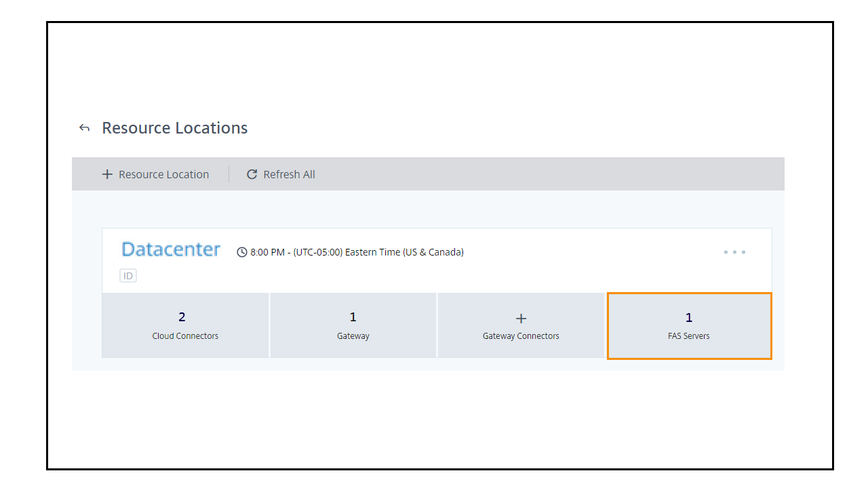Viewport: 868px width, 488px height.
Task: Click the plus sign above Gateway Connectors
Action: pyautogui.click(x=521, y=318)
